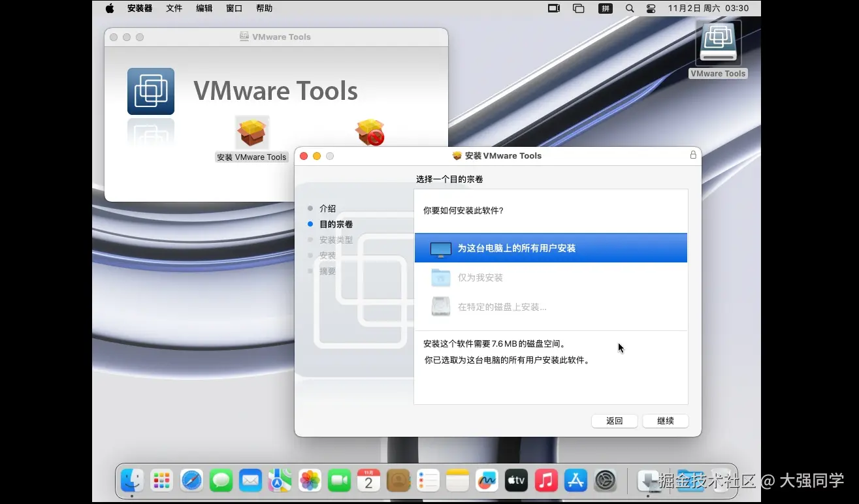Click the VMware Tools window title bar
859x504 pixels.
click(276, 37)
